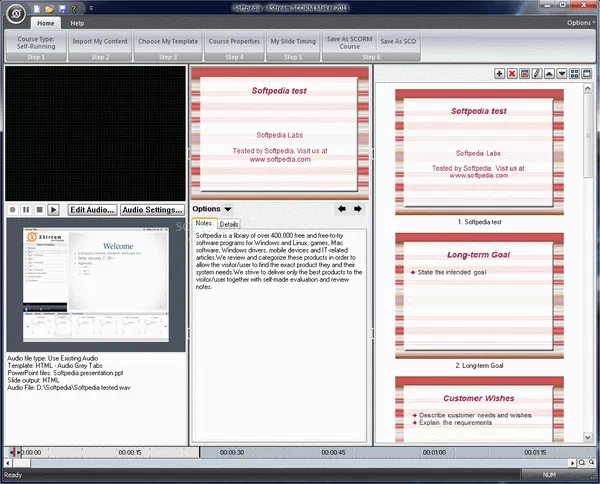Move the slide down with the down-arrow icon
600x484 pixels.
pos(562,73)
